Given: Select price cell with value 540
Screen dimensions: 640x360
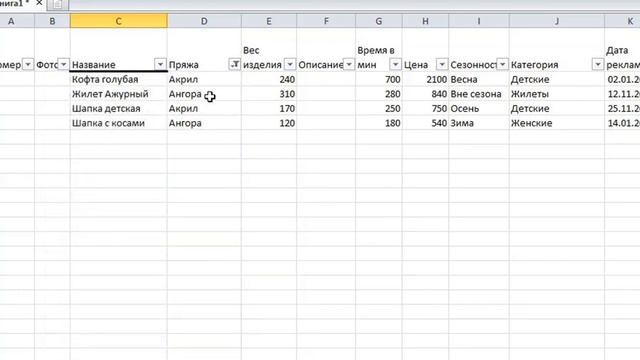Looking at the screenshot, I should click(425, 123).
